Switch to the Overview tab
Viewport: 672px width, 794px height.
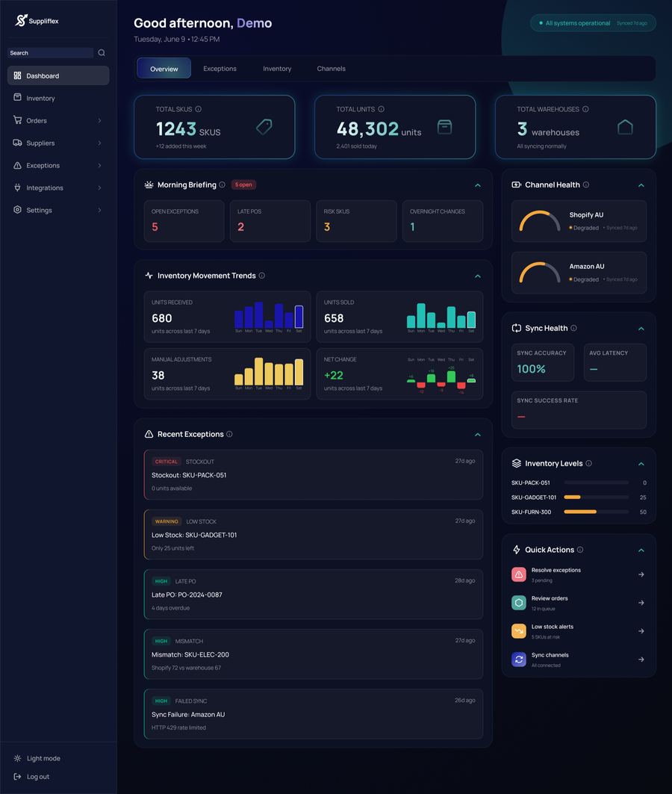coord(164,69)
